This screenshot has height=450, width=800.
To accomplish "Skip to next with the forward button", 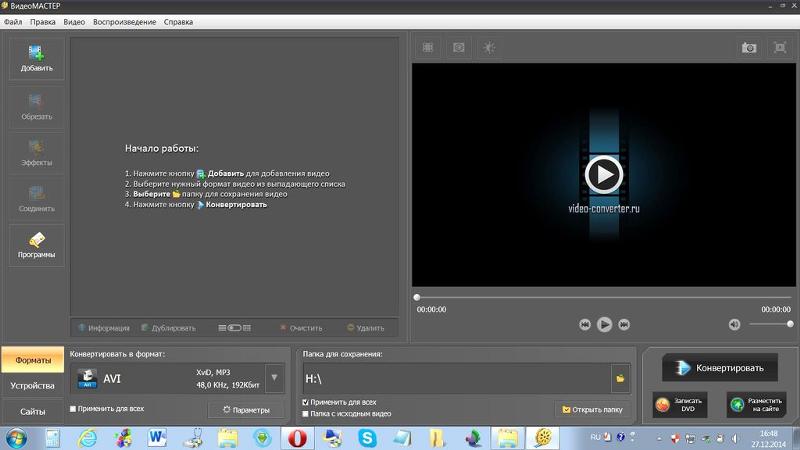I will point(623,324).
